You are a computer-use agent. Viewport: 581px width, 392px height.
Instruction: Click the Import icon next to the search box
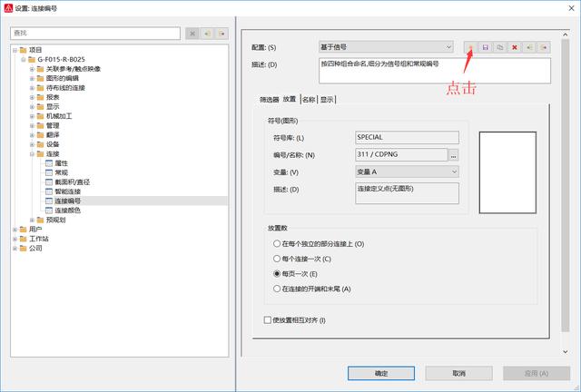(207, 34)
